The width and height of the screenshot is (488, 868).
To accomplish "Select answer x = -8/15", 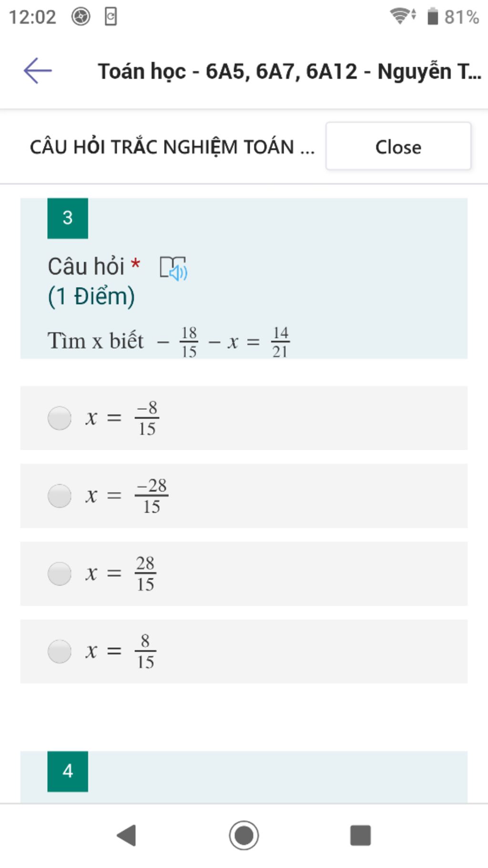I will 244,418.
